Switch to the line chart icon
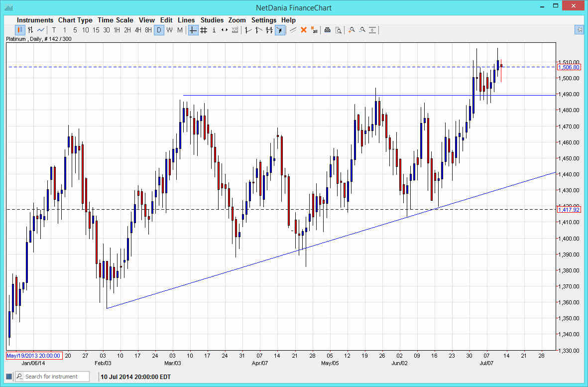The height and width of the screenshot is (387, 588). [x=41, y=30]
